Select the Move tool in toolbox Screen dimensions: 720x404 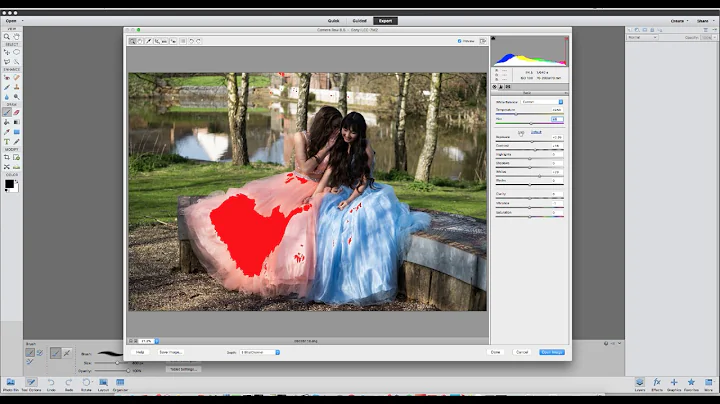pos(7,52)
